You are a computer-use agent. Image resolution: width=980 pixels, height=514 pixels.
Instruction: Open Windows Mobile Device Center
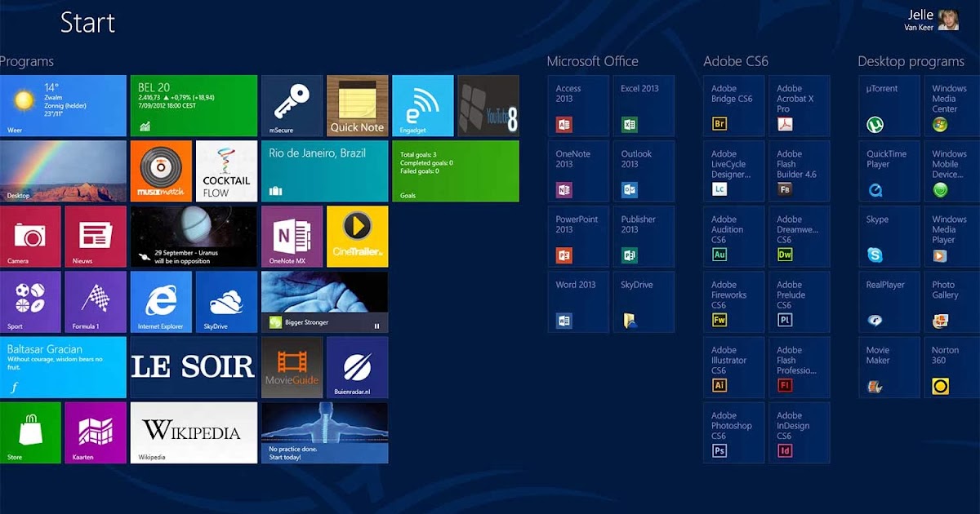(952, 171)
